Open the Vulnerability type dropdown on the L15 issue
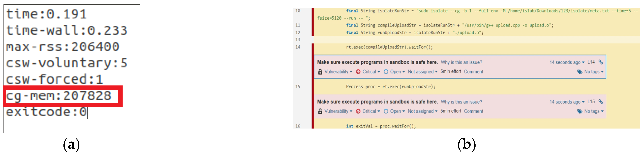 338,111
